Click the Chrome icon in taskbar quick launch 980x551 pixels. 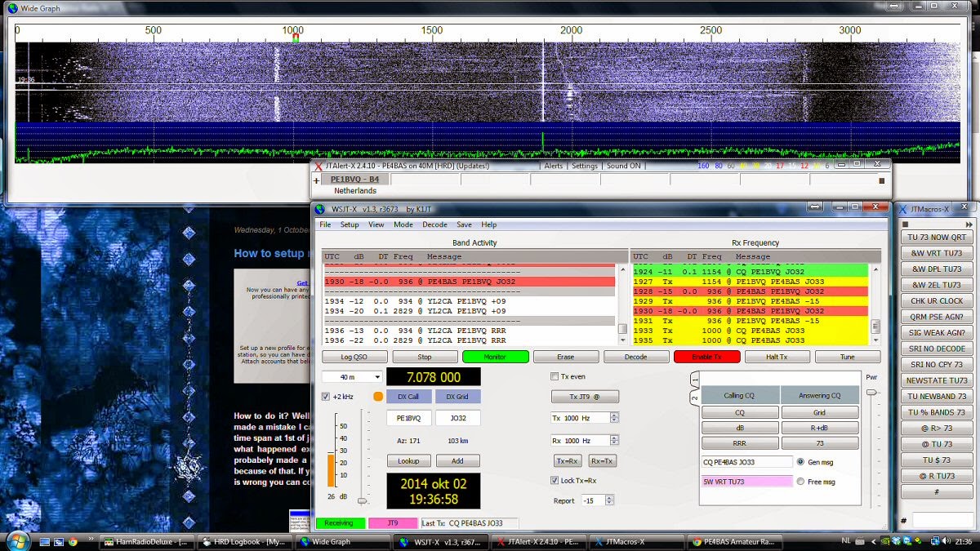coord(73,541)
